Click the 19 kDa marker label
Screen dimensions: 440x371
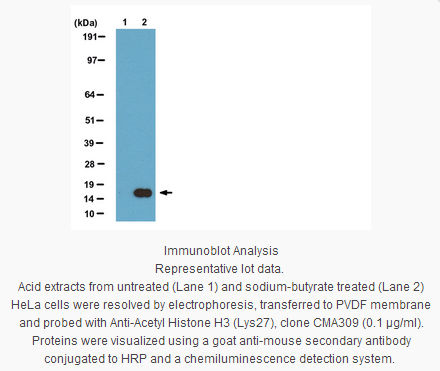pos(89,184)
